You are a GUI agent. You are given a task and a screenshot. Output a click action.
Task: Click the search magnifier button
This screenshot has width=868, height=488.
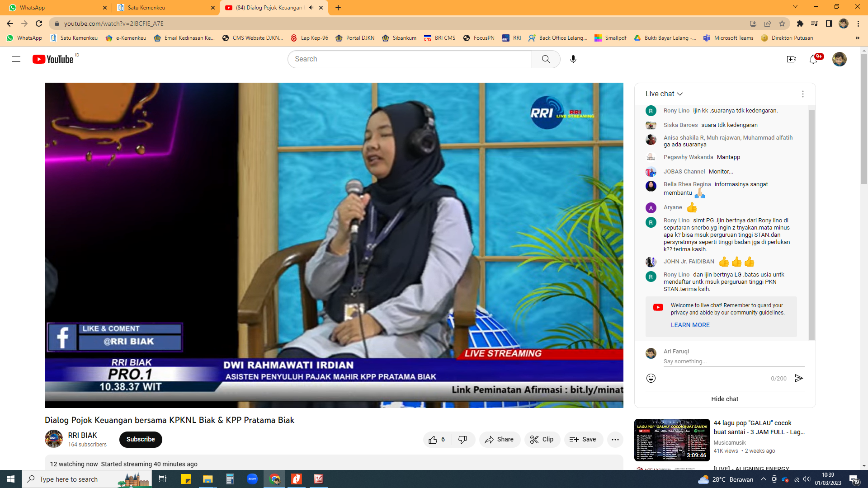point(546,59)
